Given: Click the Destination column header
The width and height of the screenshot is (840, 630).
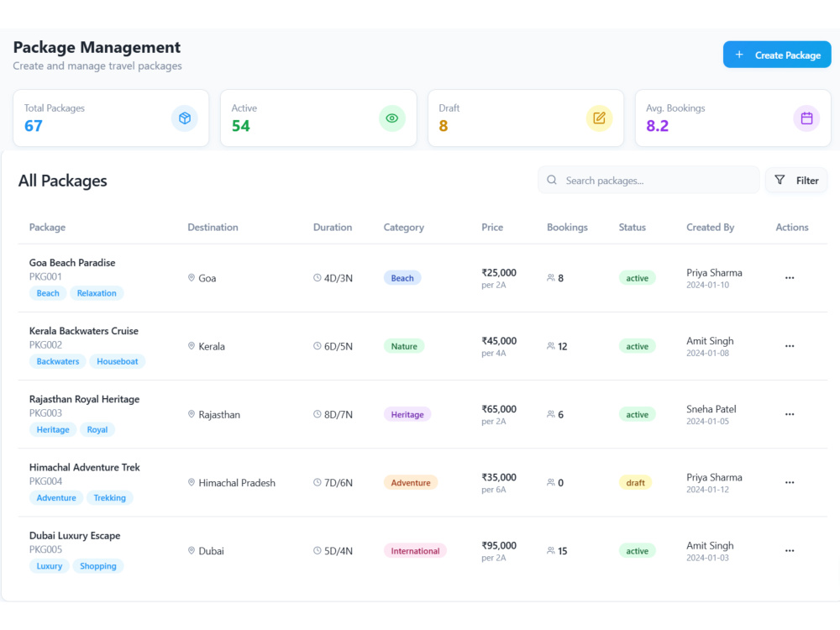Looking at the screenshot, I should point(213,227).
